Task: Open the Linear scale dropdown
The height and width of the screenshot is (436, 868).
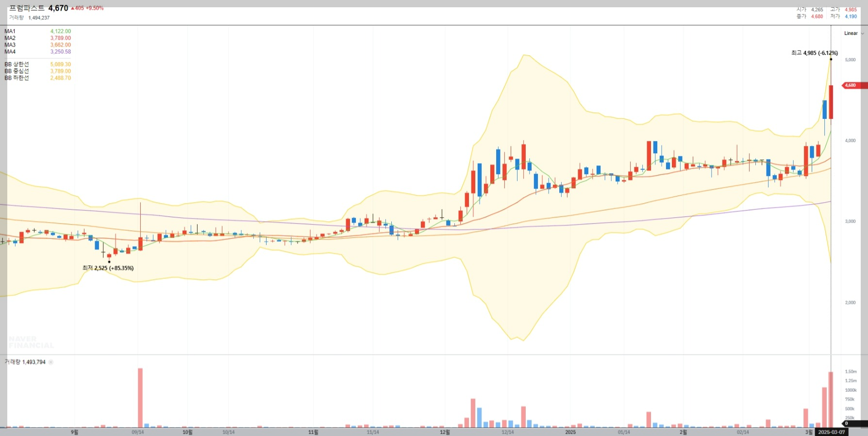Action: click(x=854, y=33)
